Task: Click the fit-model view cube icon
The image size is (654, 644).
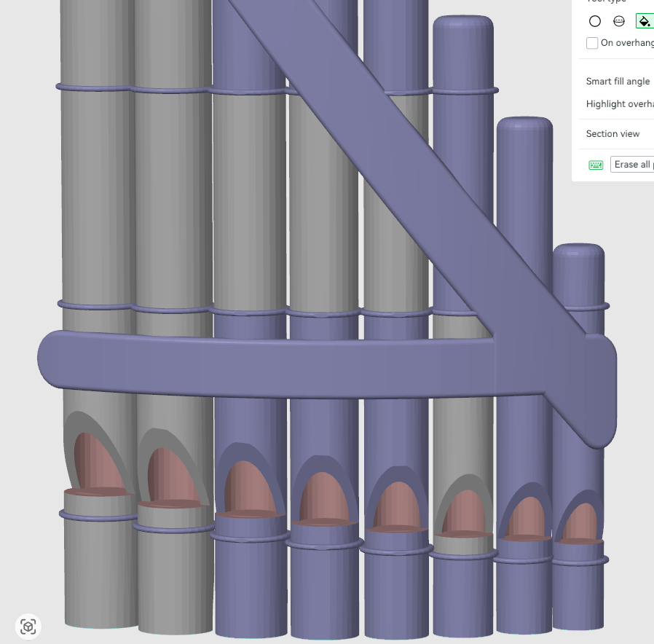Action: point(28,627)
